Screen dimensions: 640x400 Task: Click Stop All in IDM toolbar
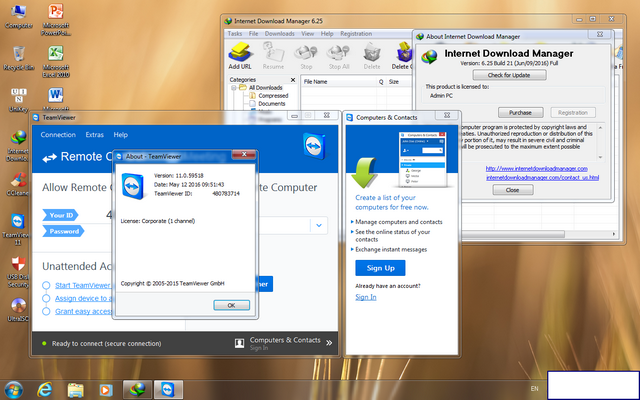coord(339,56)
